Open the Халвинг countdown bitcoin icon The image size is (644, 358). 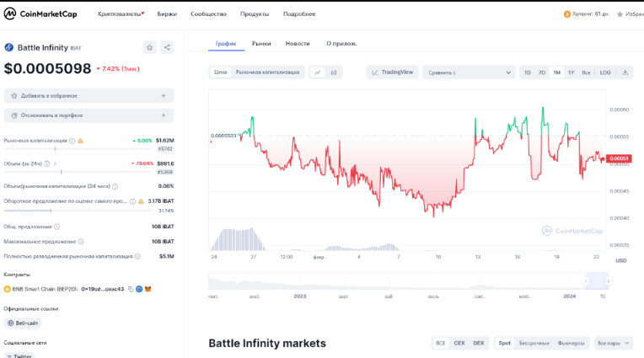567,14
